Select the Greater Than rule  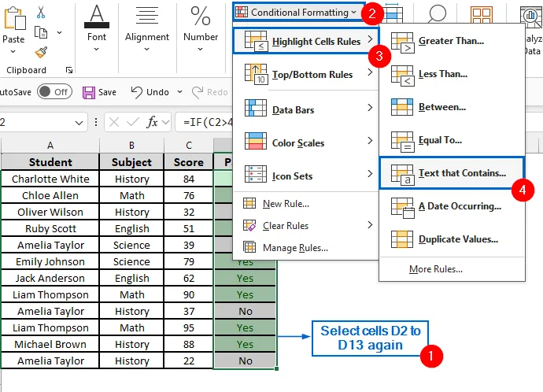[x=452, y=41]
